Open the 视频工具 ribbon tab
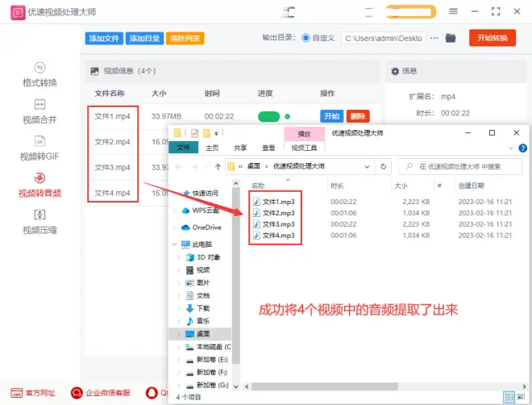The image size is (532, 405). tap(305, 148)
